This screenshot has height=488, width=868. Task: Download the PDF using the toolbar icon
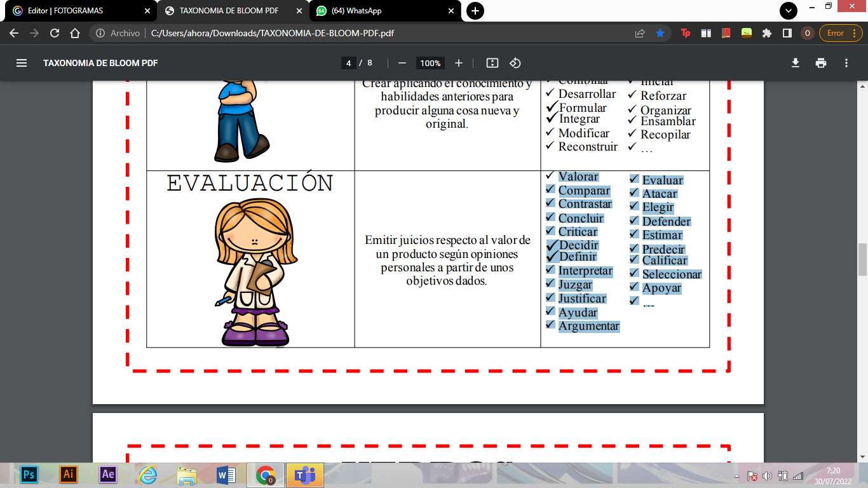pyautogui.click(x=795, y=63)
